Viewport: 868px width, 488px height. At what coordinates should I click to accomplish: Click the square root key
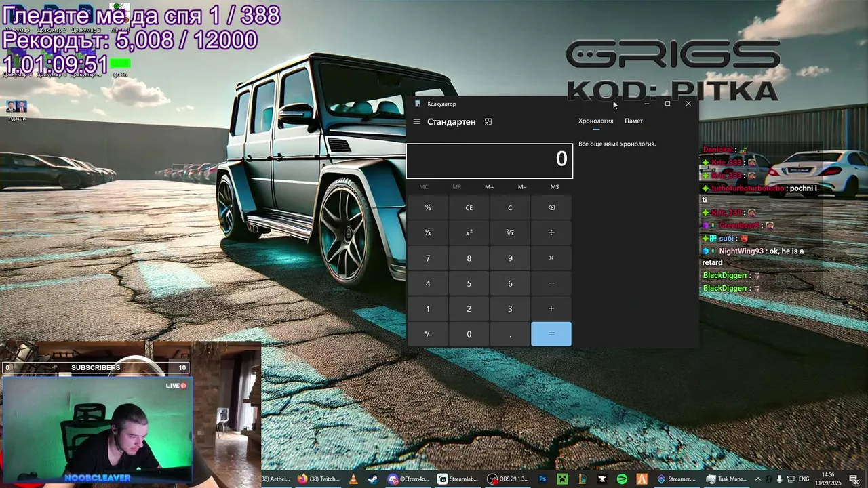pyautogui.click(x=510, y=233)
